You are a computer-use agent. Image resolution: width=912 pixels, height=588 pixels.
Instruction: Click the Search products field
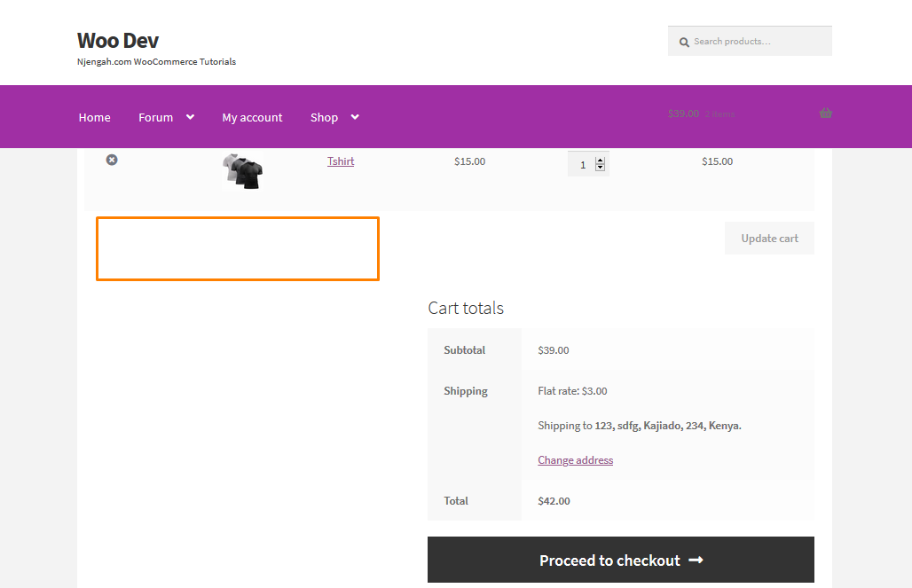750,42
